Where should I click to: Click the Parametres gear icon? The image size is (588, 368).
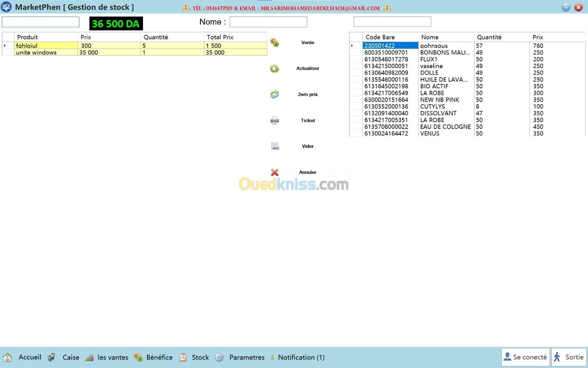pyautogui.click(x=219, y=357)
